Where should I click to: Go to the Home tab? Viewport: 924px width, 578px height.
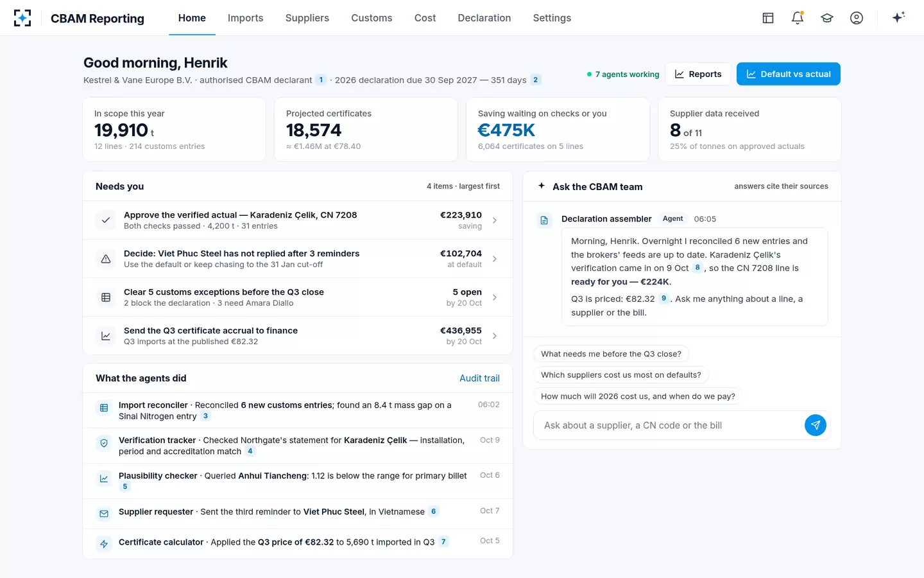pyautogui.click(x=192, y=18)
